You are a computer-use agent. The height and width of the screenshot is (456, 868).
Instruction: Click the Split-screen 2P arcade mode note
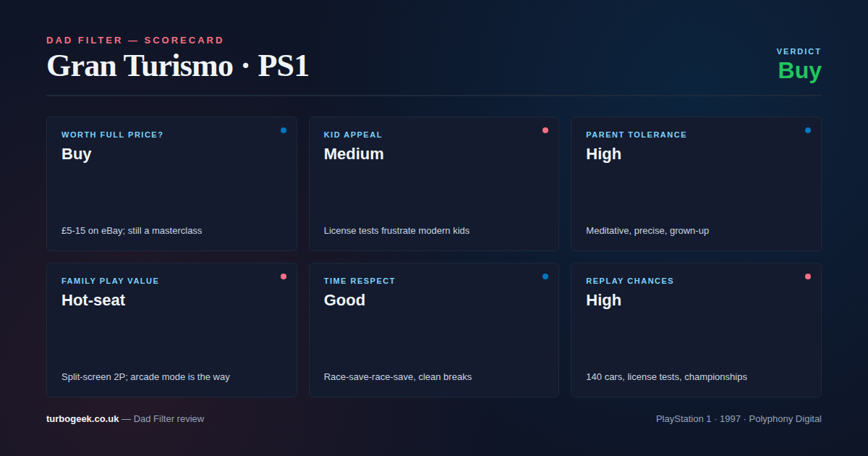click(x=145, y=377)
